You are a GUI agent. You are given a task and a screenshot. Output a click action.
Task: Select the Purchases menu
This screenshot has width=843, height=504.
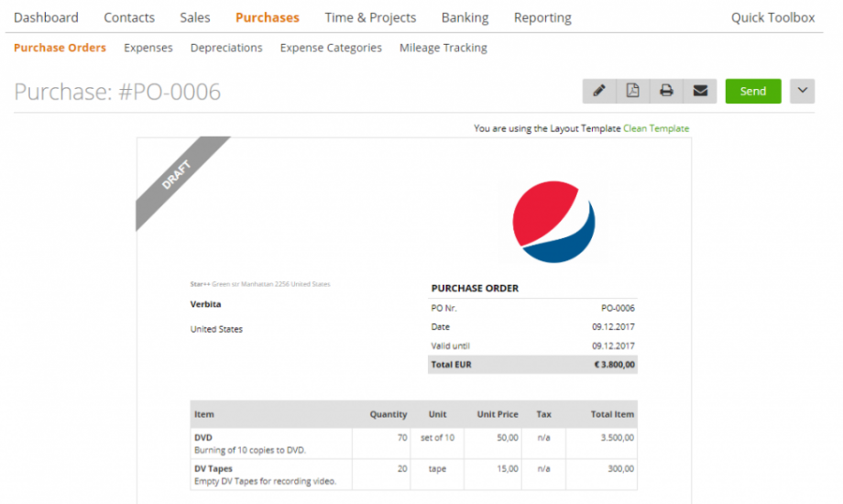pyautogui.click(x=268, y=17)
